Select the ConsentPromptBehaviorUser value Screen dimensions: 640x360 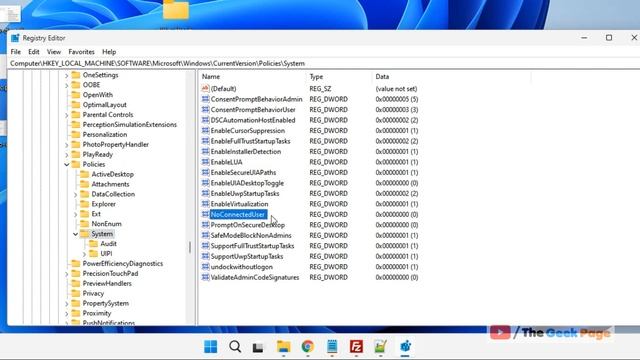pos(253,110)
